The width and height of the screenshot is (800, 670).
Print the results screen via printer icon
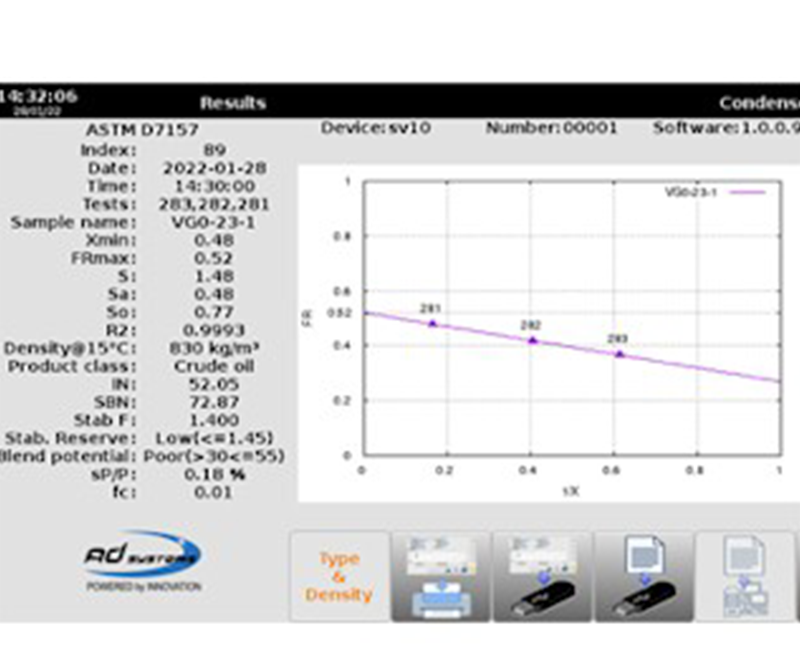point(441,577)
